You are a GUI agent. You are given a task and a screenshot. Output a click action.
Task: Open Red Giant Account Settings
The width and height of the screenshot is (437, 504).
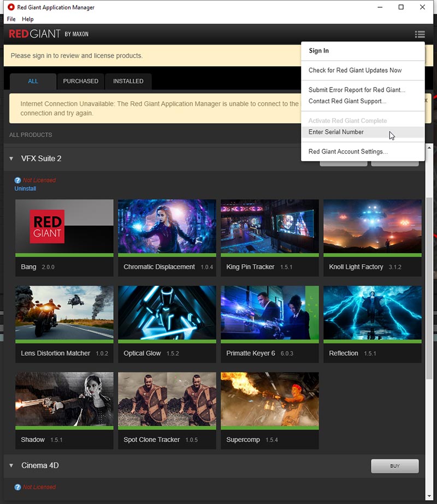tap(363, 152)
